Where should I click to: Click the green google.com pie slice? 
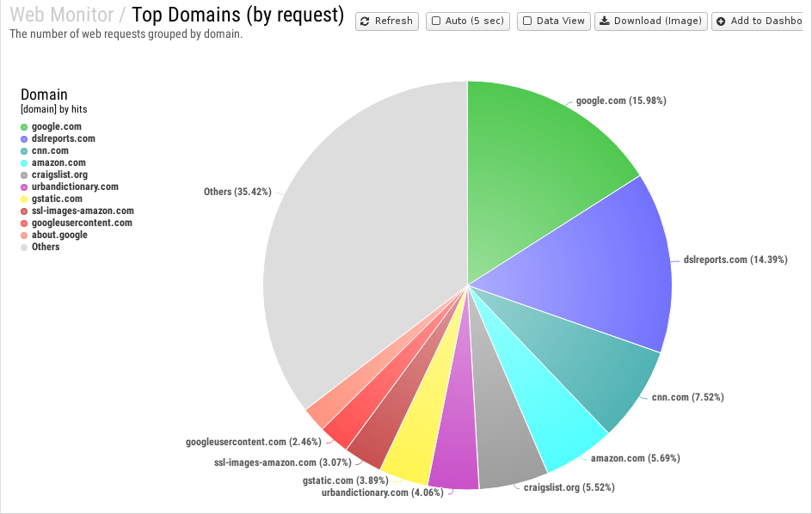point(533,171)
